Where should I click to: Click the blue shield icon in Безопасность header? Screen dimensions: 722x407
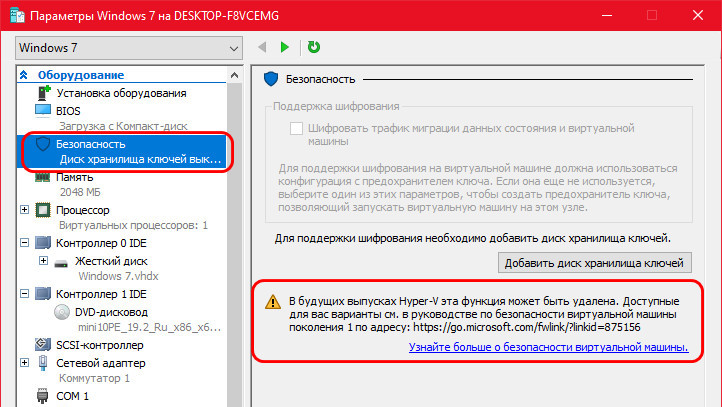coord(271,79)
